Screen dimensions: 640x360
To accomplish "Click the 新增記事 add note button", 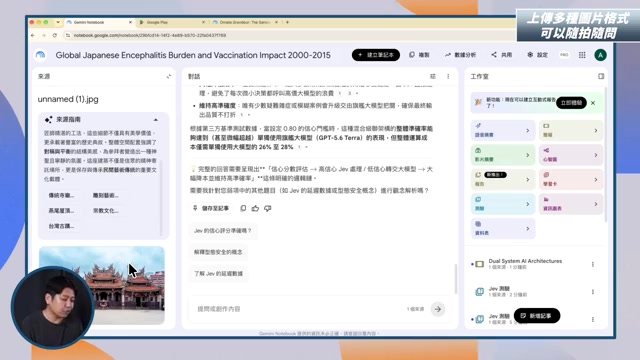I will pyautogui.click(x=537, y=316).
